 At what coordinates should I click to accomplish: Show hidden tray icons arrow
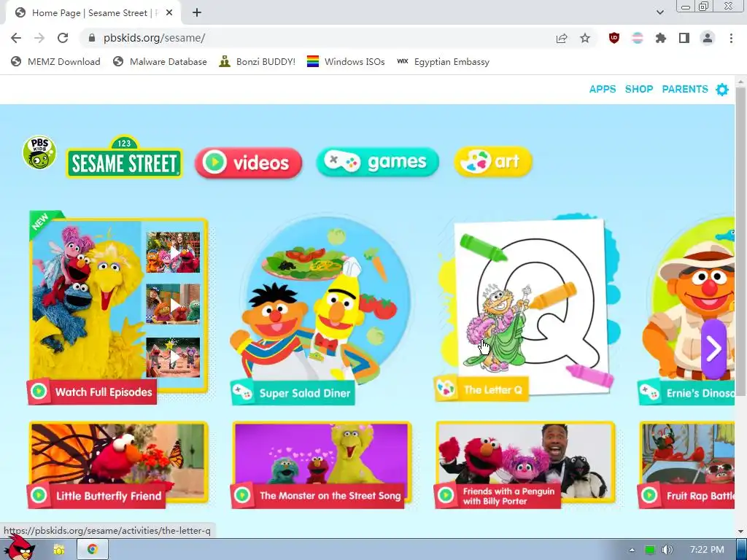[632, 550]
